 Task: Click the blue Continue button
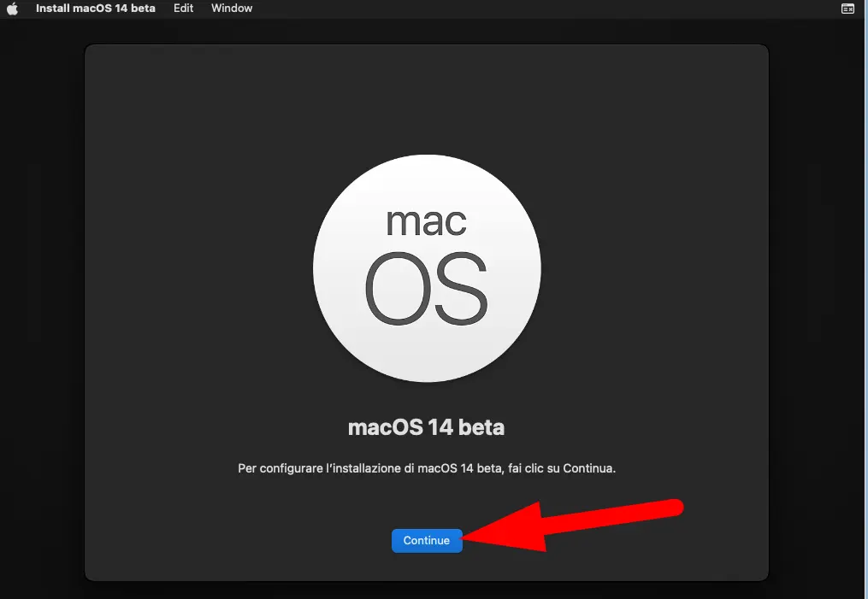pyautogui.click(x=427, y=540)
